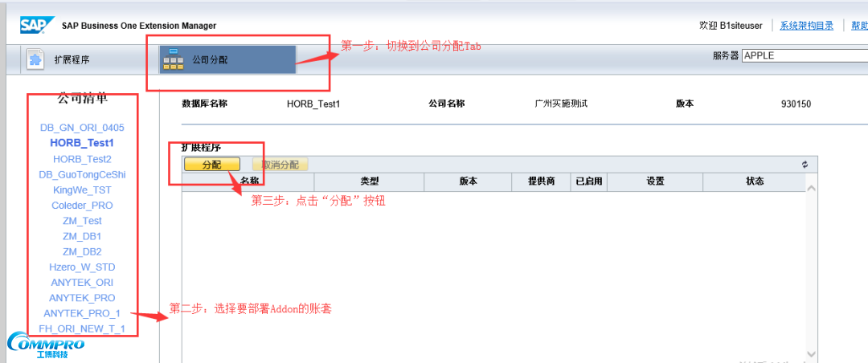Screen dimensions: 868x363
Task: Click the 公司分配 grid icon
Action: (x=172, y=59)
